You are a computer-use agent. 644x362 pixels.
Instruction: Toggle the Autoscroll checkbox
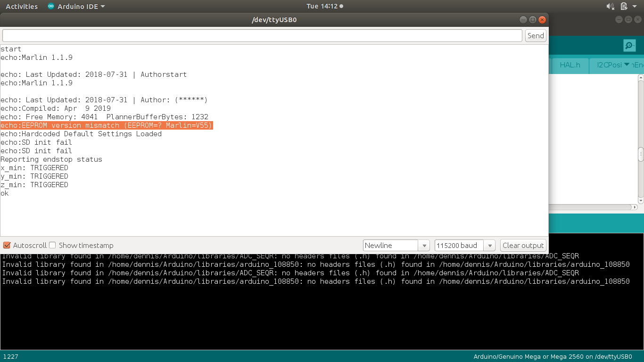7,245
